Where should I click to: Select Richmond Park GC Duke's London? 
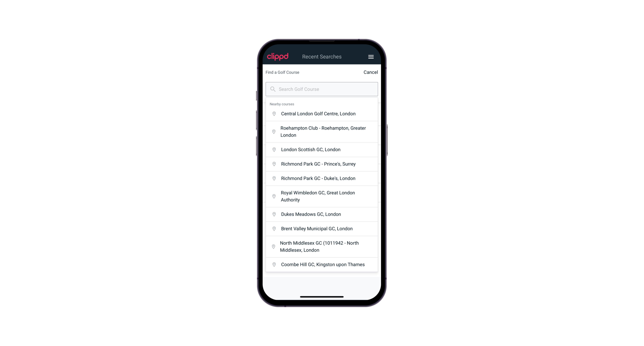click(x=322, y=178)
